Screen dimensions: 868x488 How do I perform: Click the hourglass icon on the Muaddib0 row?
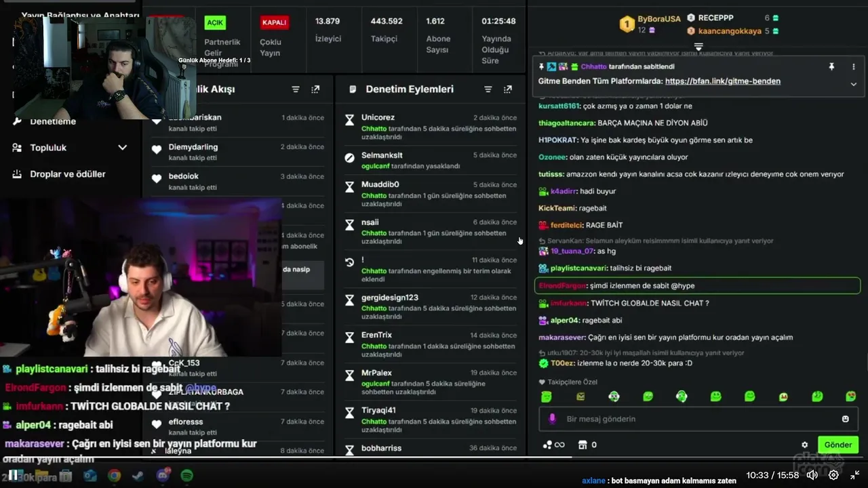tap(349, 187)
